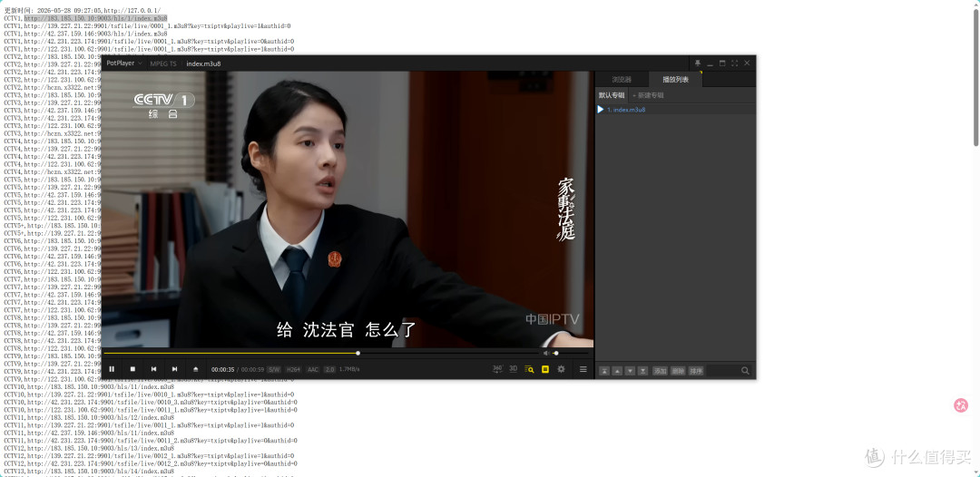The height and width of the screenshot is (477, 980).
Task: Click the 2.0 audio channel label
Action: pos(330,370)
